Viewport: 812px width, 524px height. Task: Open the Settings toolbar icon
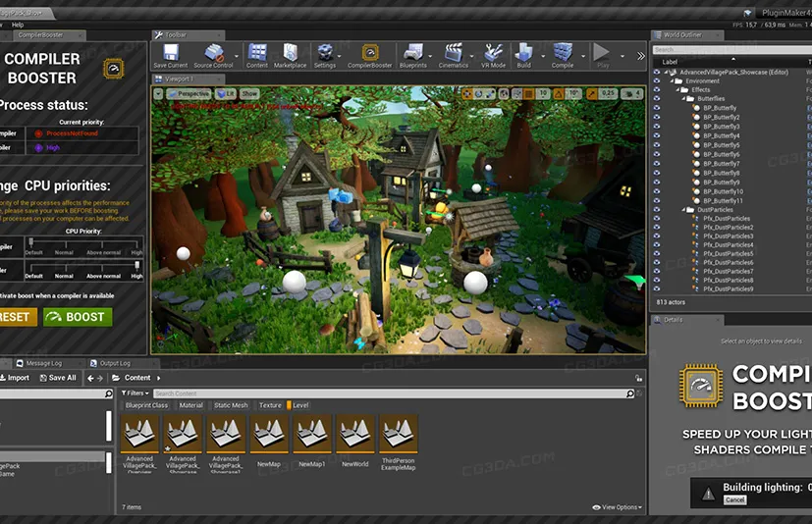[x=325, y=56]
